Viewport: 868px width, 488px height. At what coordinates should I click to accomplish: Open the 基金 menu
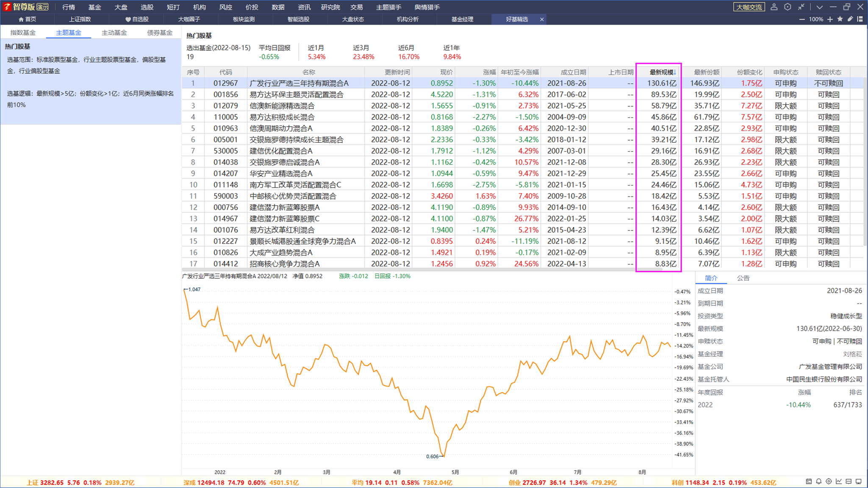[95, 7]
